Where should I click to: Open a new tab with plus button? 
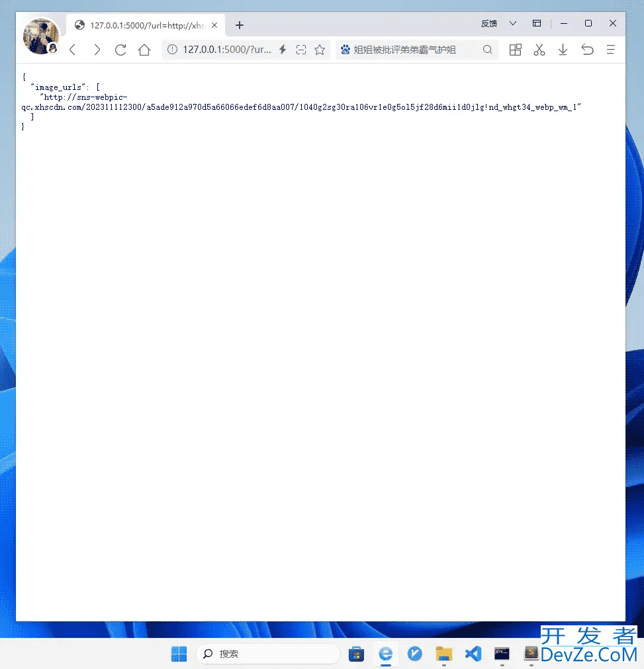[x=240, y=25]
